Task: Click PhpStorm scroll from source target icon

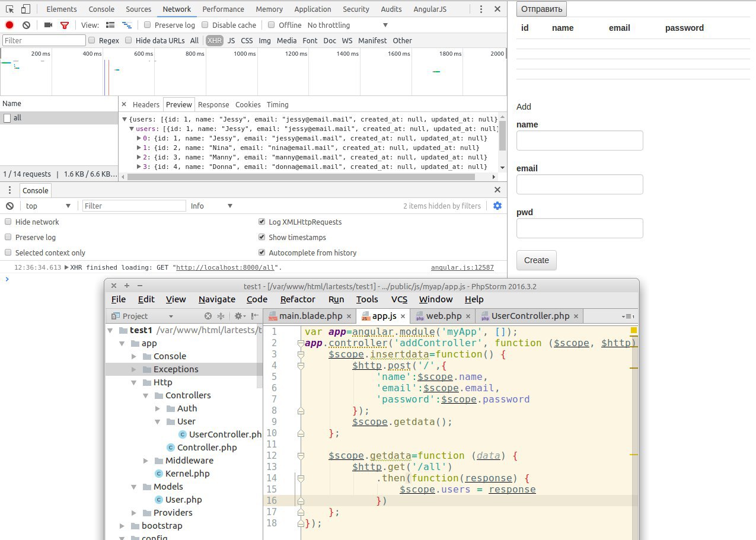Action: (x=208, y=317)
